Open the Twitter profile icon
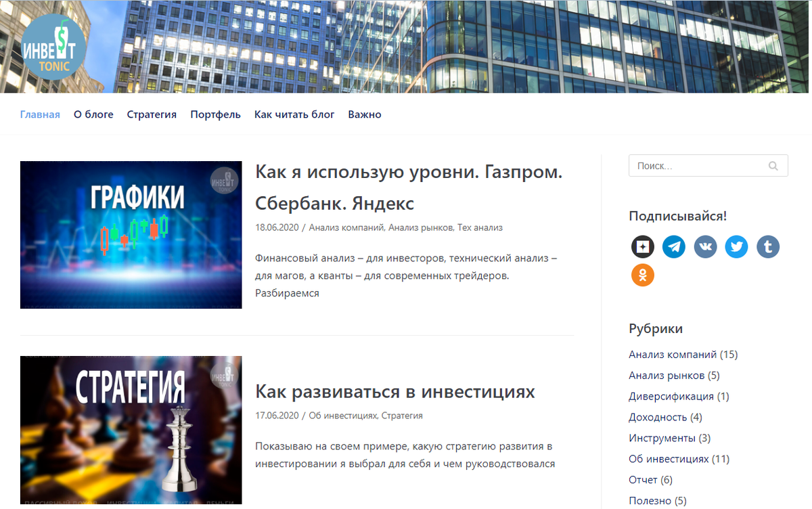 click(x=736, y=246)
